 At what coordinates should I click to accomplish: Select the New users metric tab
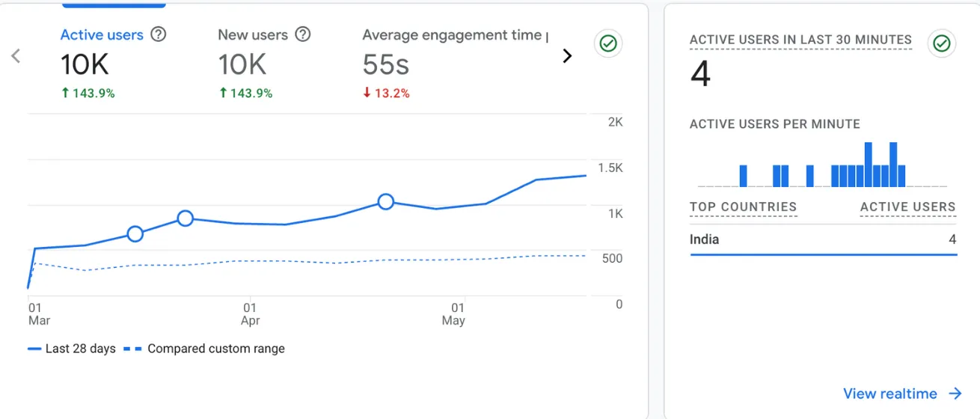252,35
